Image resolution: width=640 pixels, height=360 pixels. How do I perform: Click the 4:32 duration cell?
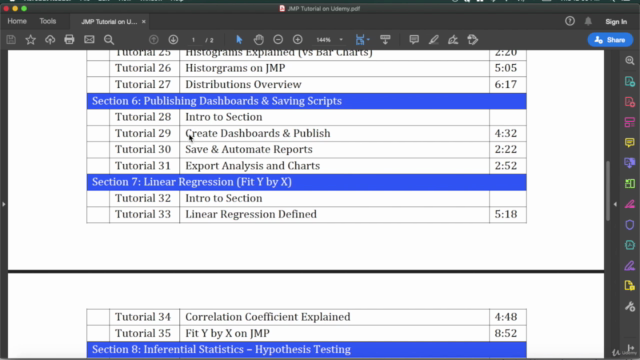tap(508, 133)
